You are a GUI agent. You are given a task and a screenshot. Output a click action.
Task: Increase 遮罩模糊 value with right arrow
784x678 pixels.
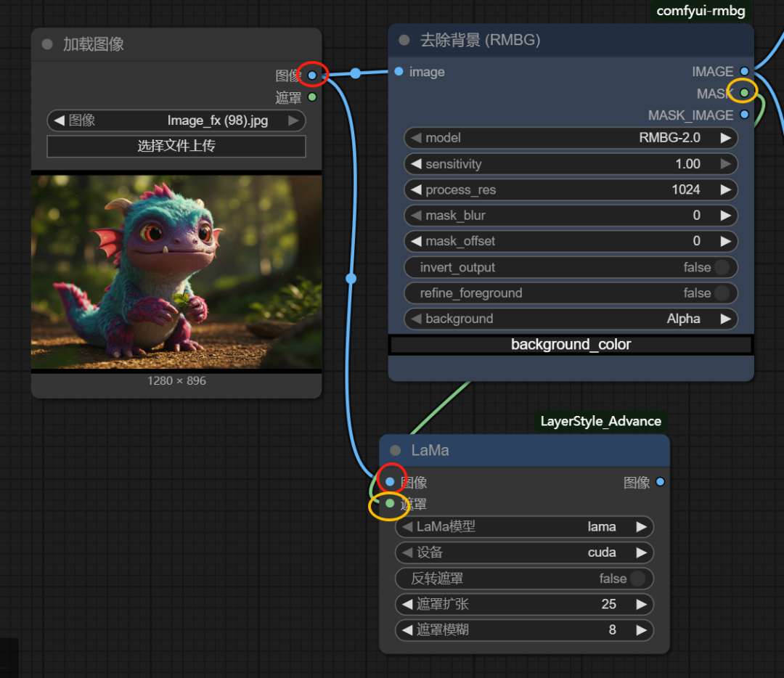click(x=642, y=630)
